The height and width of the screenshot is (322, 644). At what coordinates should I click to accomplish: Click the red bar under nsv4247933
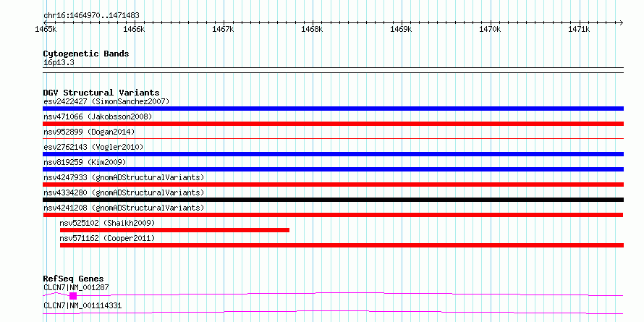tap(333, 185)
